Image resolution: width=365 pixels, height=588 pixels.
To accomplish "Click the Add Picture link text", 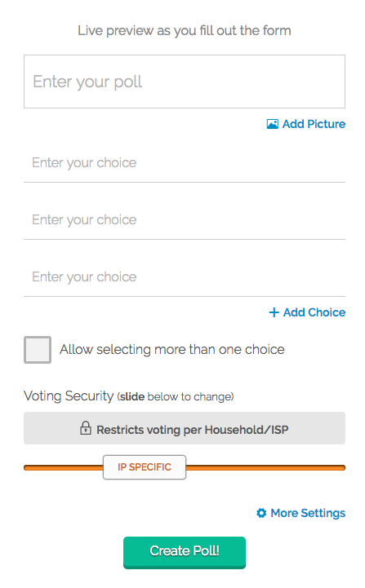I will [314, 124].
